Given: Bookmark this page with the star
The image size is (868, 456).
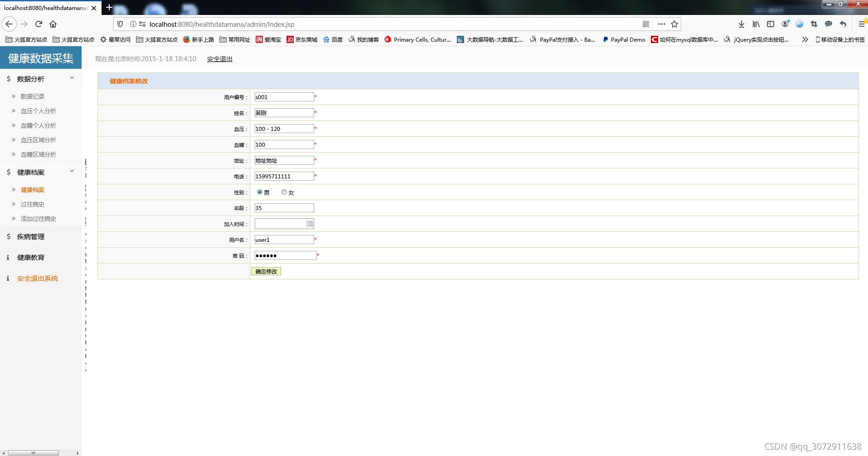Looking at the screenshot, I should (674, 24).
